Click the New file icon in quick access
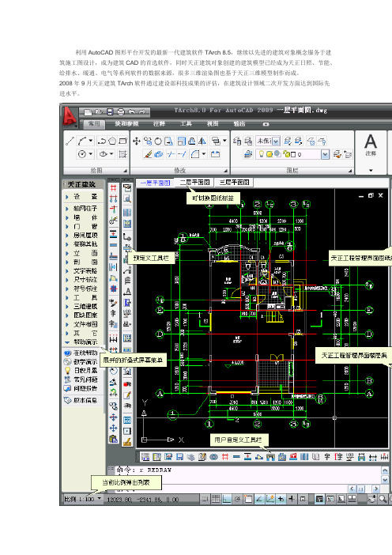392x555 pixels. click(x=88, y=112)
